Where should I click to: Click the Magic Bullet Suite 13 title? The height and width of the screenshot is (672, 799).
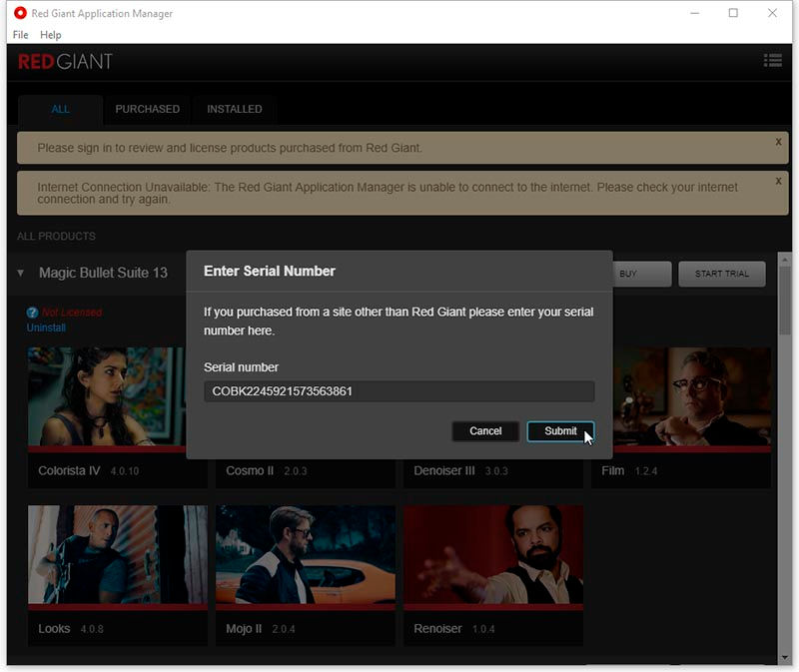pos(103,273)
